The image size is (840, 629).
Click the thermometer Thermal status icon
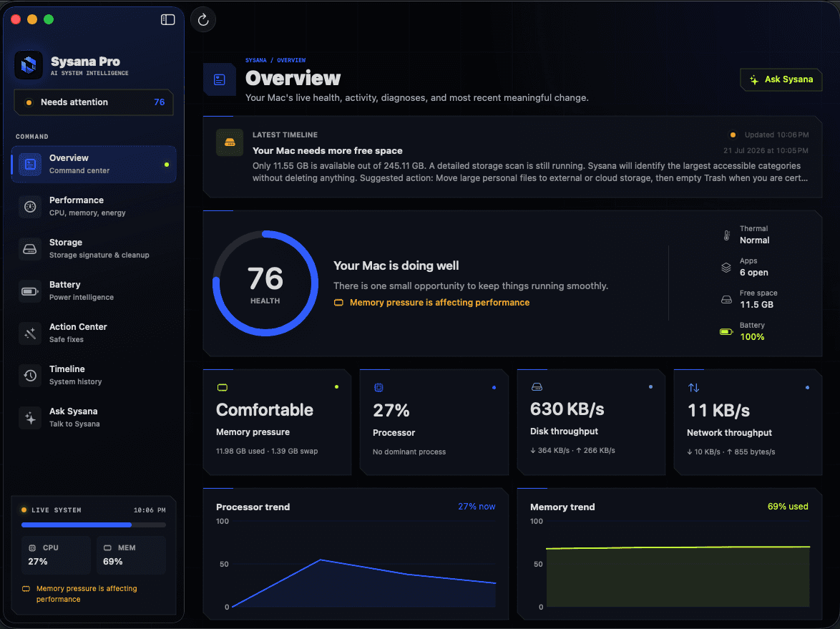[x=726, y=235]
